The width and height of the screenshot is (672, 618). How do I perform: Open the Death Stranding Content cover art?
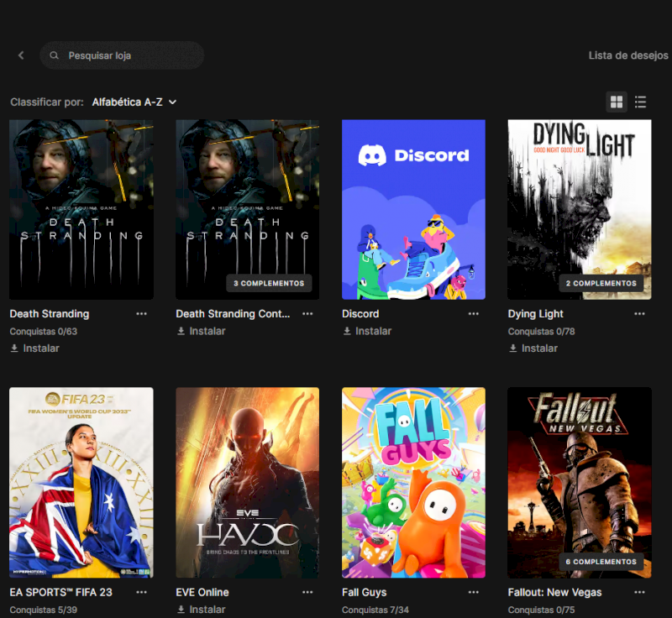tap(247, 209)
